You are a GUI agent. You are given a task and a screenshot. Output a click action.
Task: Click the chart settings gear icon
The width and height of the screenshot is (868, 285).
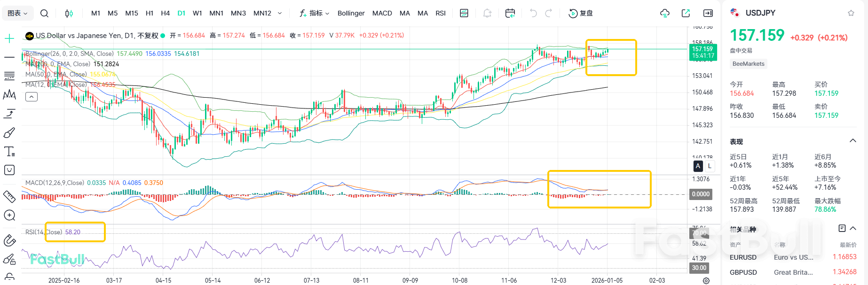click(706, 280)
